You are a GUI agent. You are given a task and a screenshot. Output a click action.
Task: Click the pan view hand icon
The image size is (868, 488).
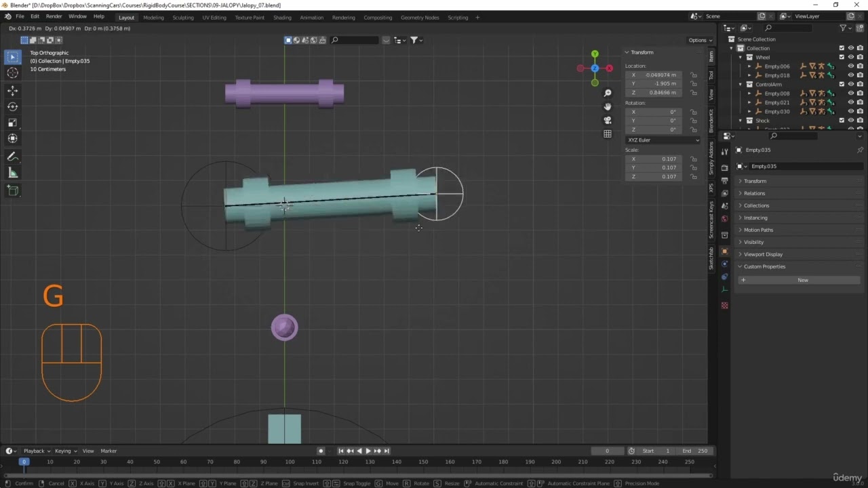pyautogui.click(x=608, y=106)
